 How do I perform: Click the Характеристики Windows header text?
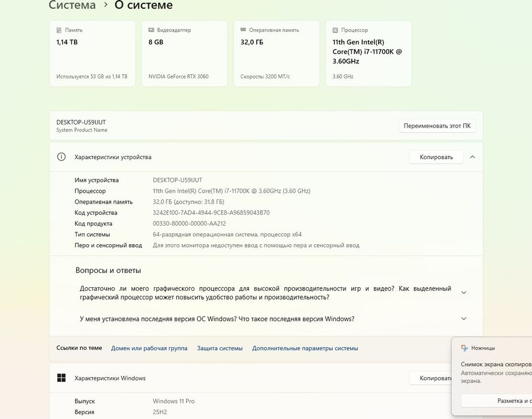click(x=110, y=378)
